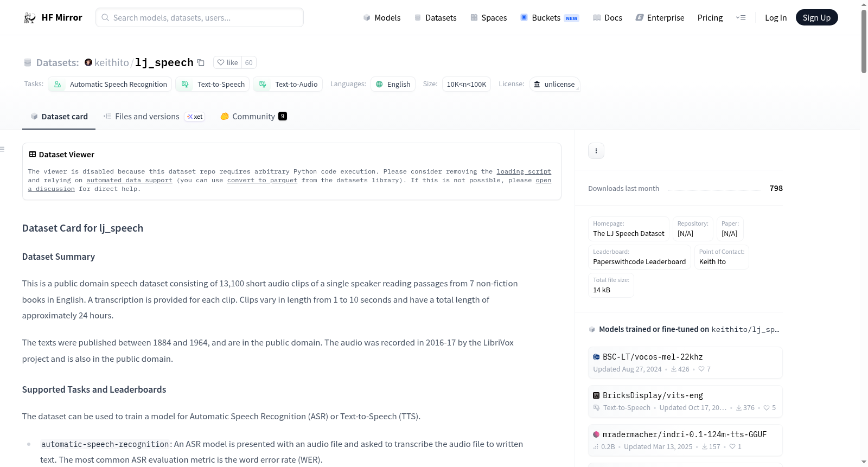Select the English language tag
The image size is (868, 467).
pyautogui.click(x=393, y=84)
